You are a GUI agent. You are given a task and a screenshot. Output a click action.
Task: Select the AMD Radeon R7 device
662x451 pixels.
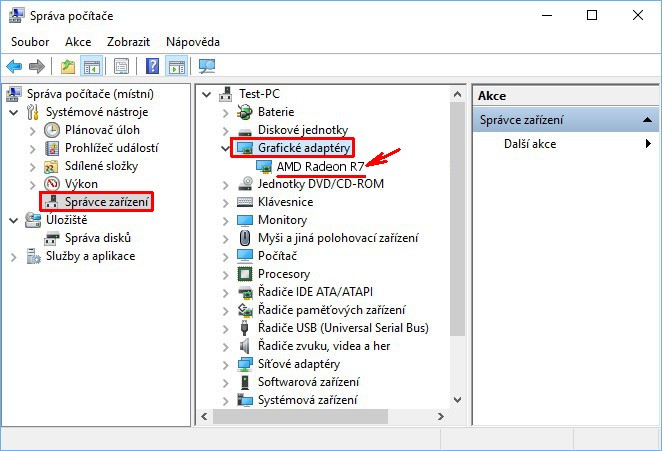click(321, 166)
